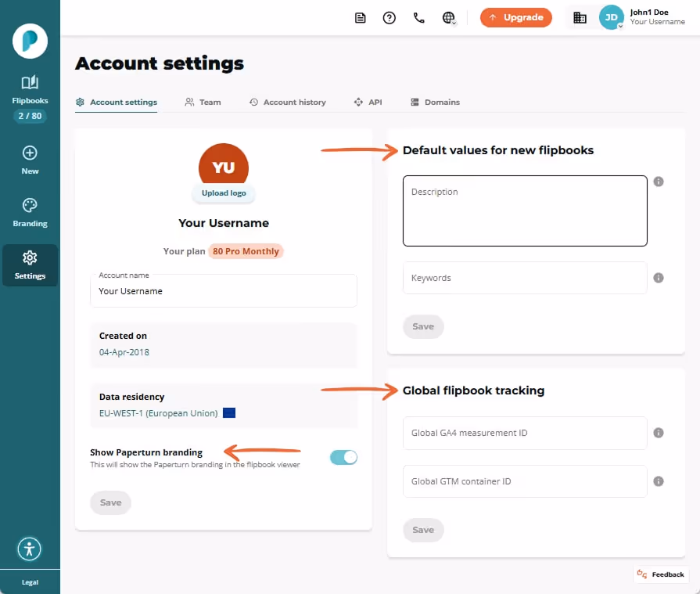700x594 pixels.
Task: Create a New flipbook from the sidebar
Action: (30, 160)
